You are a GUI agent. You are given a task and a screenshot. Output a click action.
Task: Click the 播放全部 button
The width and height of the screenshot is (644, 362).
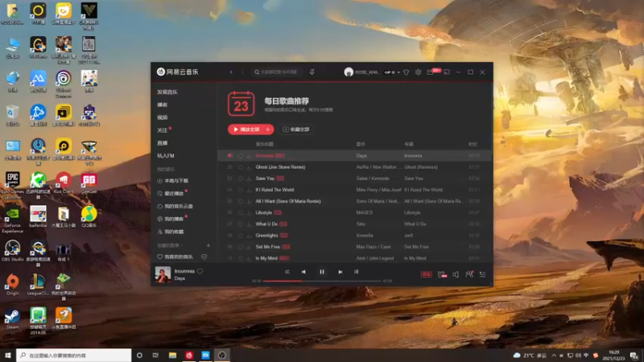tap(246, 130)
